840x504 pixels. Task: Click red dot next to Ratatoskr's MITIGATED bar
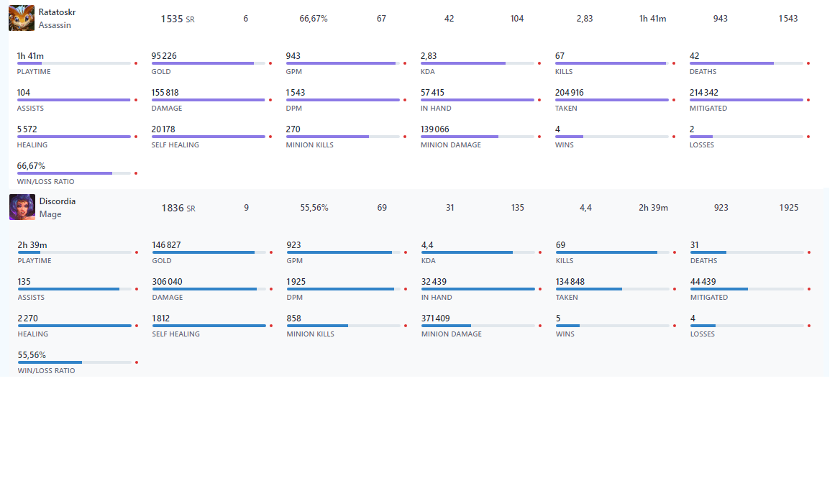click(x=808, y=100)
